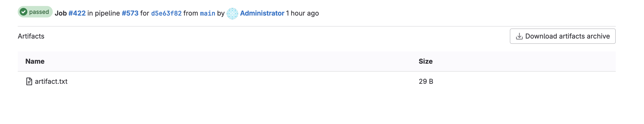Click the green check icon in passed badge

(x=23, y=12)
